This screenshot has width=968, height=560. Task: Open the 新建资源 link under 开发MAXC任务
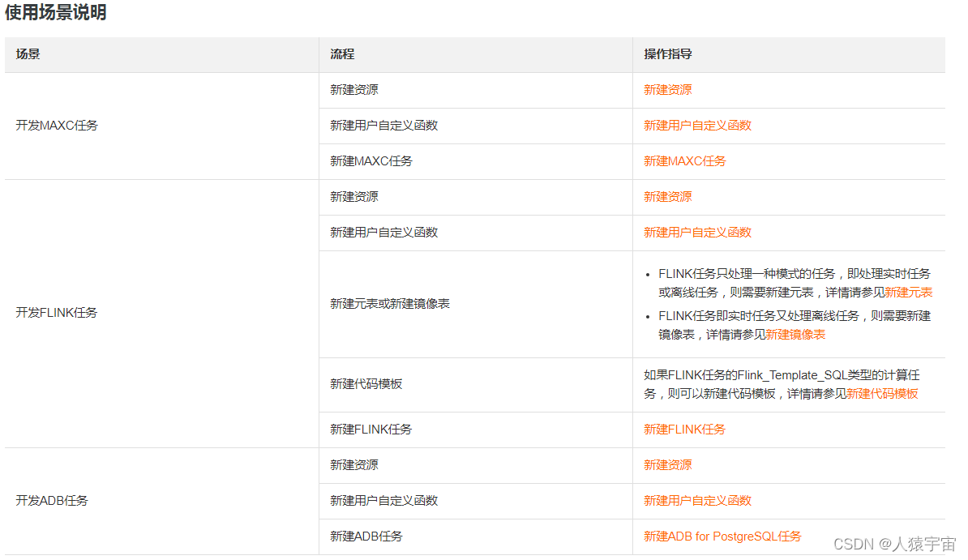[667, 90]
